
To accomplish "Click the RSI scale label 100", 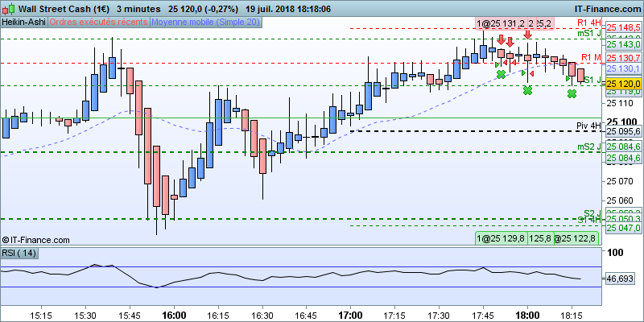I will (615, 254).
